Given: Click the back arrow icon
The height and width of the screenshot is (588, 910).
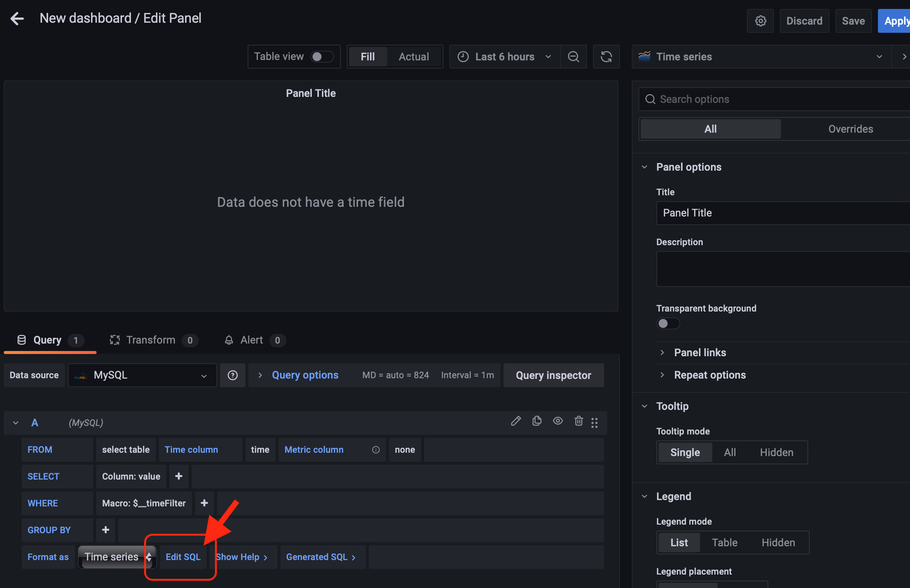Looking at the screenshot, I should click(17, 18).
